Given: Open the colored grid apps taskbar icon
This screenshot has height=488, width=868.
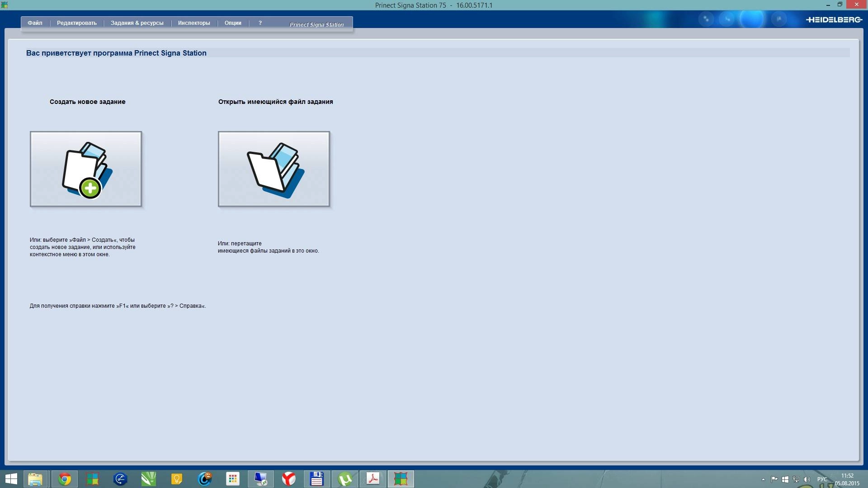Looking at the screenshot, I should pyautogui.click(x=233, y=479).
